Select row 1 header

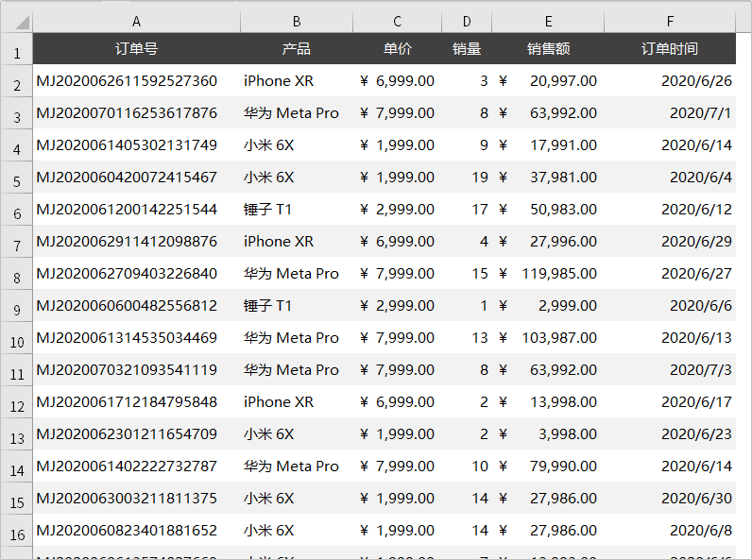coord(16,51)
